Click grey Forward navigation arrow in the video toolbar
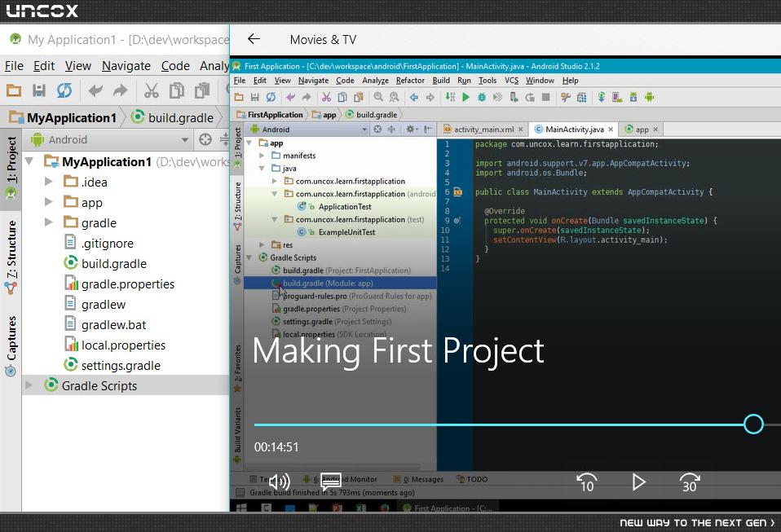Viewport: 781px width, 532px height. (430, 97)
